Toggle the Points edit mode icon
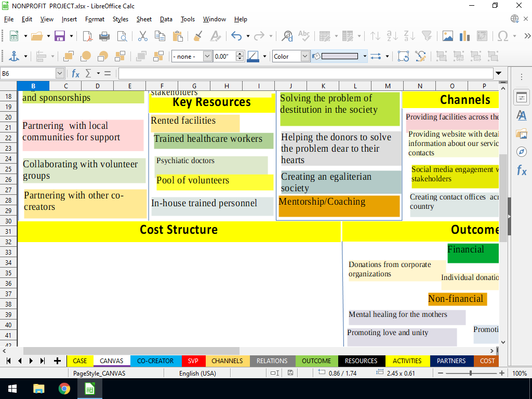Viewport: 532px width, 399px height. point(420,56)
